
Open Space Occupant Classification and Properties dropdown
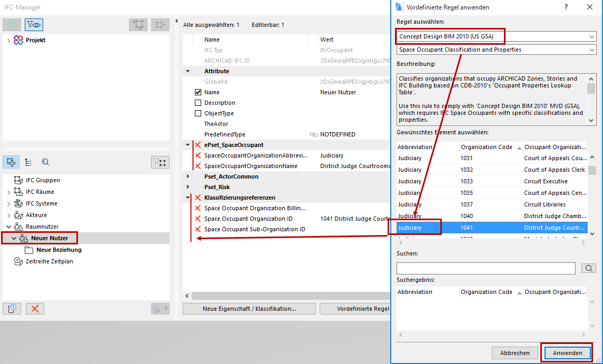tap(497, 50)
